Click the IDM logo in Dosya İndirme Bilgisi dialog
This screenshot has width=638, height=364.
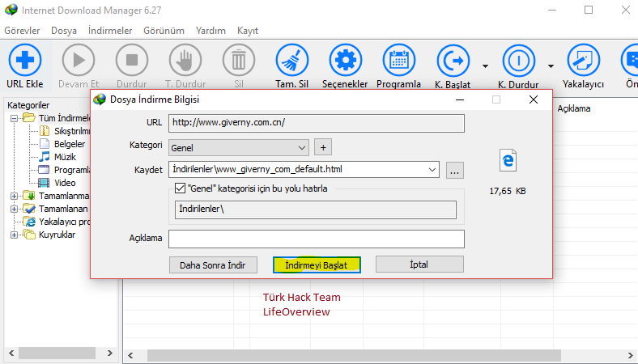(x=100, y=99)
